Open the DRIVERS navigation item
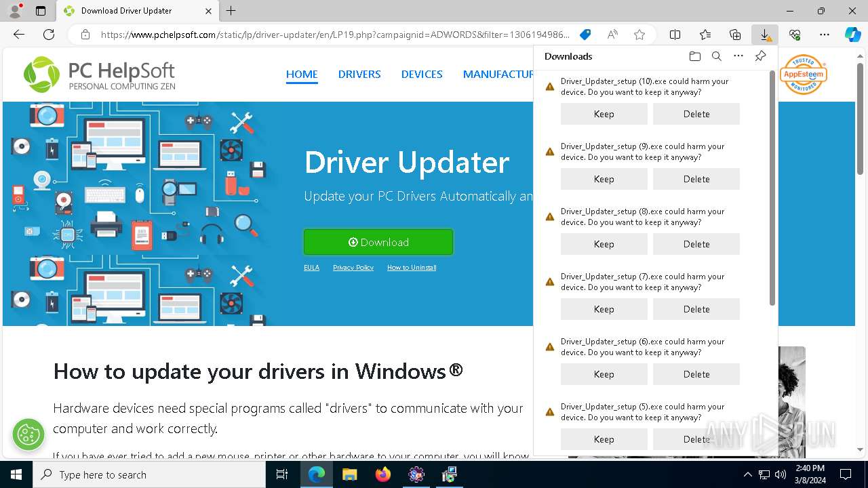868x488 pixels. (x=359, y=75)
